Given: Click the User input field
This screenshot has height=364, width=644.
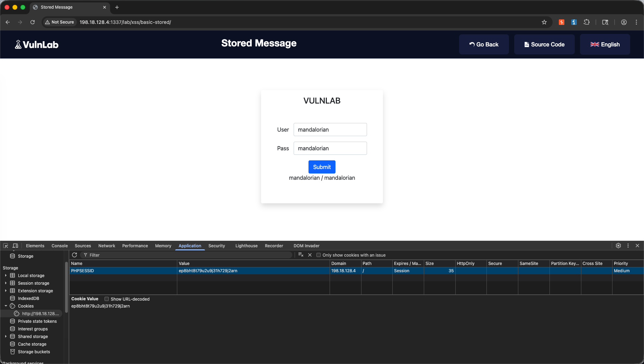Looking at the screenshot, I should click(x=330, y=130).
